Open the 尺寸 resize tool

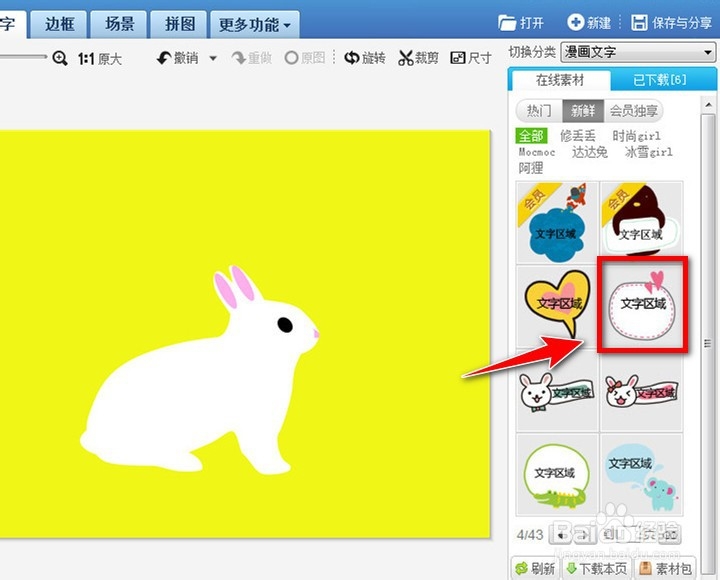click(x=471, y=58)
